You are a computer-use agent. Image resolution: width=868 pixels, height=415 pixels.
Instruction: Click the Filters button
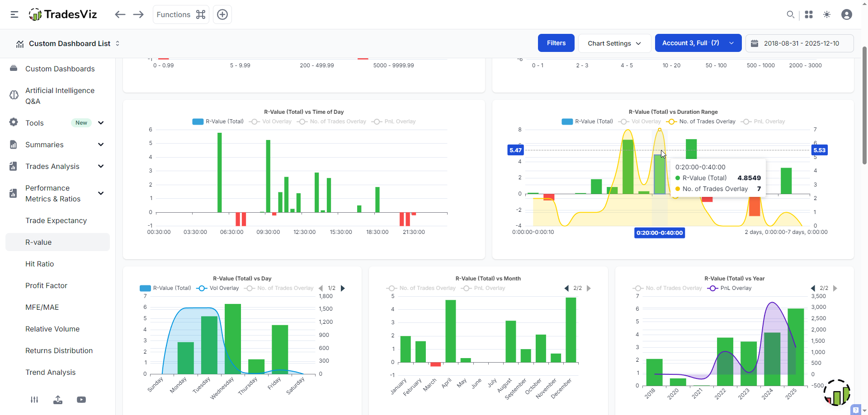(x=556, y=43)
